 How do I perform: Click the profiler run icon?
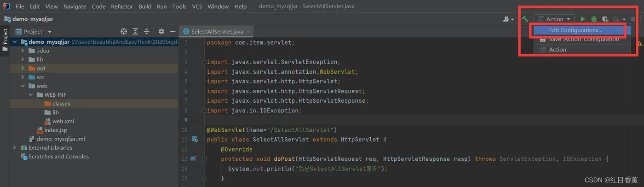pyautogui.click(x=616, y=19)
